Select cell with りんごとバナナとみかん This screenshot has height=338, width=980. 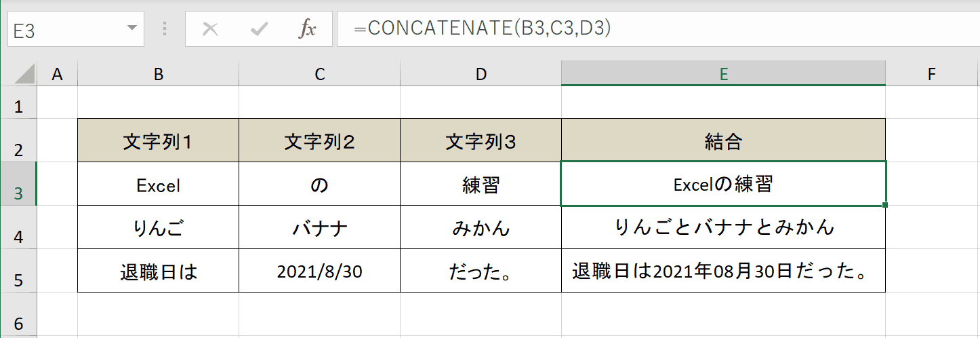point(724,227)
